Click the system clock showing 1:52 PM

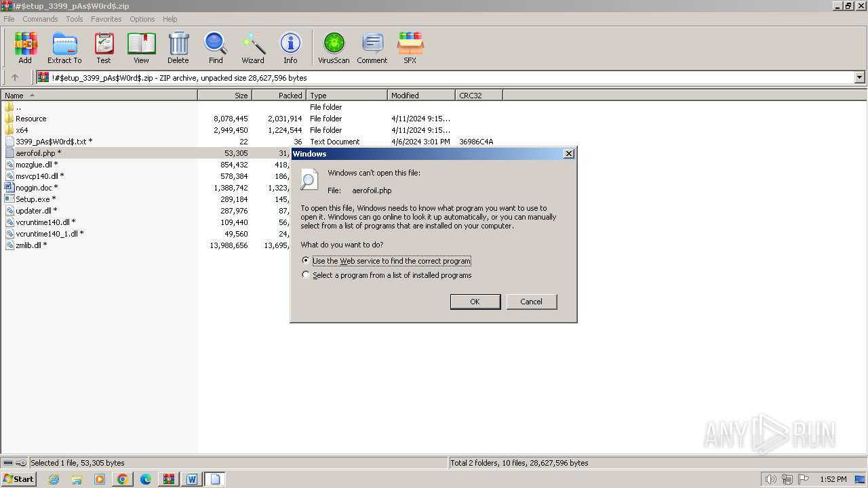click(x=833, y=479)
